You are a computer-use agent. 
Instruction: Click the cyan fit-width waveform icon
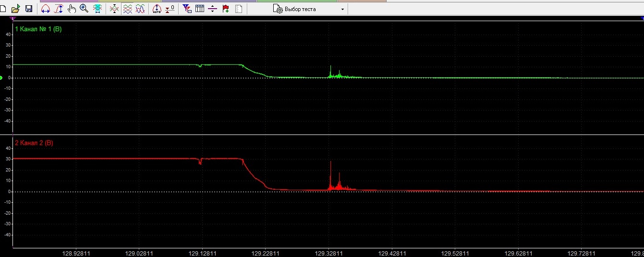point(97,9)
